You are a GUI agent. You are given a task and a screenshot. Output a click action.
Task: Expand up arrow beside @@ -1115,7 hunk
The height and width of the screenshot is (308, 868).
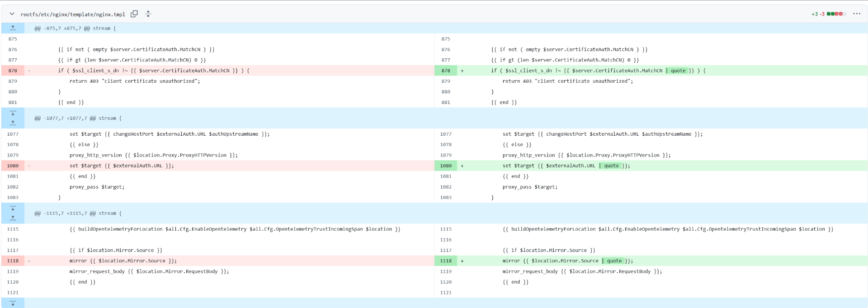click(x=13, y=218)
